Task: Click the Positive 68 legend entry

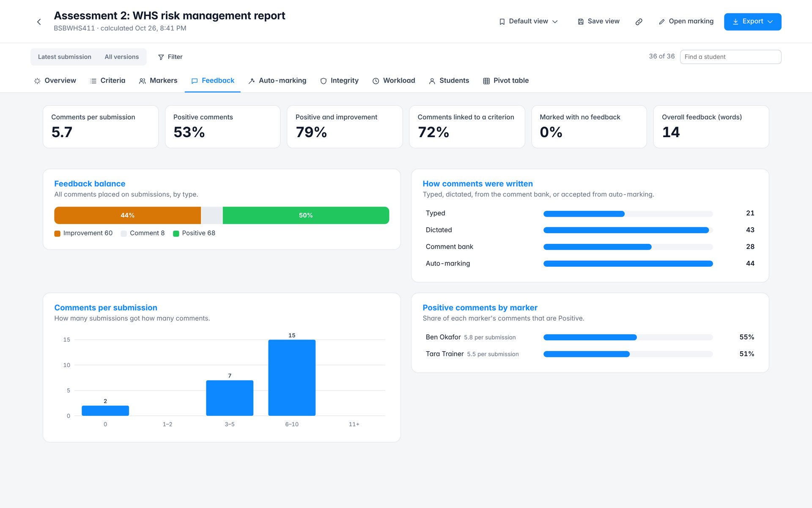Action: pos(194,233)
